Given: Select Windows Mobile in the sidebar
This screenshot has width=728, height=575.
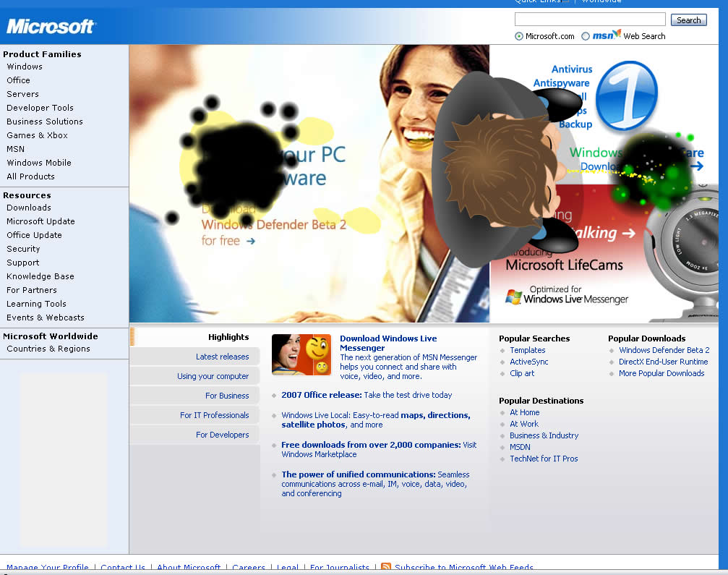Looking at the screenshot, I should pyautogui.click(x=39, y=163).
